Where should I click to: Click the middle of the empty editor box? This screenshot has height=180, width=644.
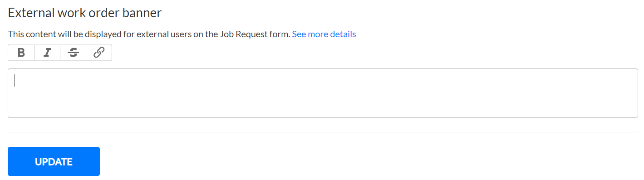point(323,93)
